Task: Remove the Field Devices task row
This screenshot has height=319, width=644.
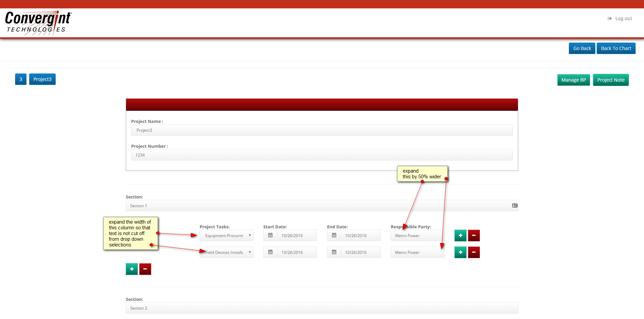Action: pos(474,252)
